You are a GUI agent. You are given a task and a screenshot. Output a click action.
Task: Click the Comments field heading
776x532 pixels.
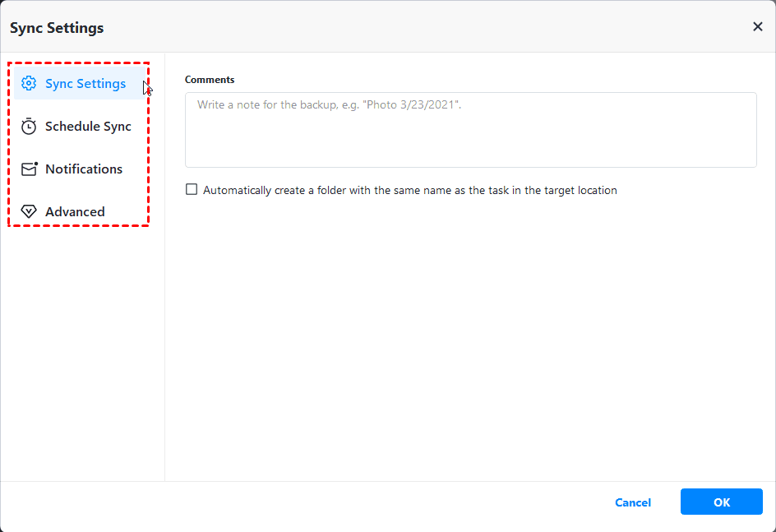click(x=210, y=80)
